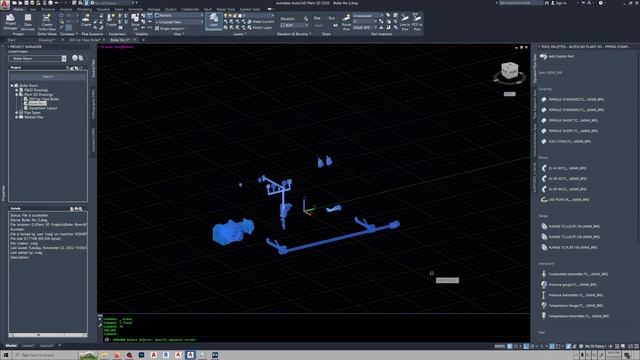The image size is (640, 360).
Task: Collapse the Boiler Room tree root node
Action: pos(12,86)
